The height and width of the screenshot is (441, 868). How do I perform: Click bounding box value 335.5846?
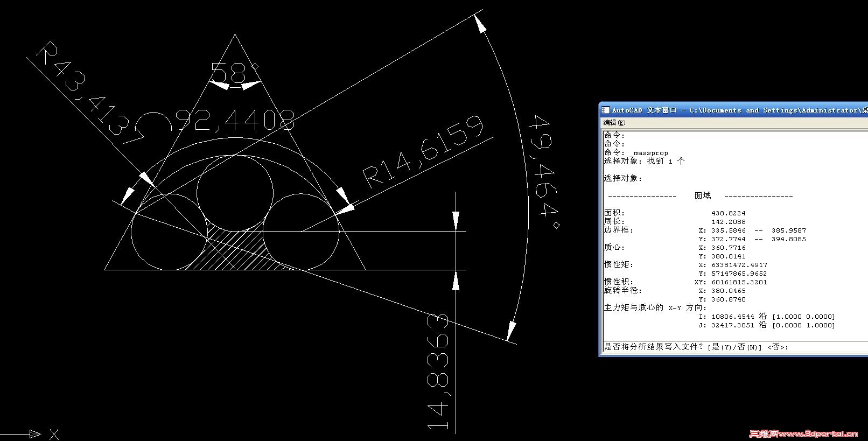coord(729,230)
